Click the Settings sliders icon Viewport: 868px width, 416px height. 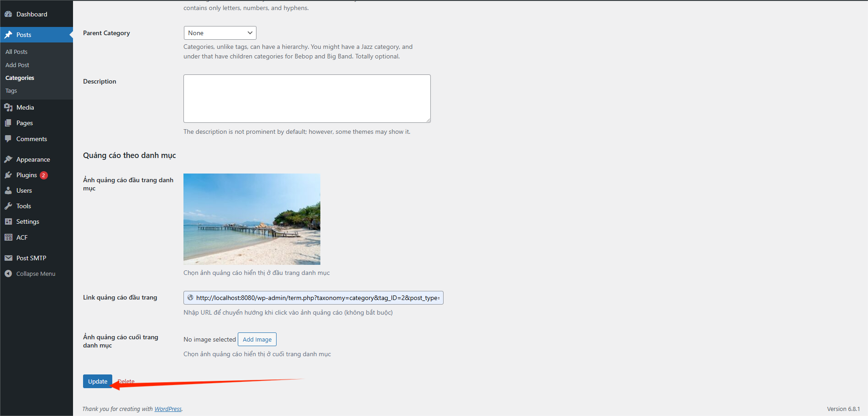pyautogui.click(x=8, y=221)
